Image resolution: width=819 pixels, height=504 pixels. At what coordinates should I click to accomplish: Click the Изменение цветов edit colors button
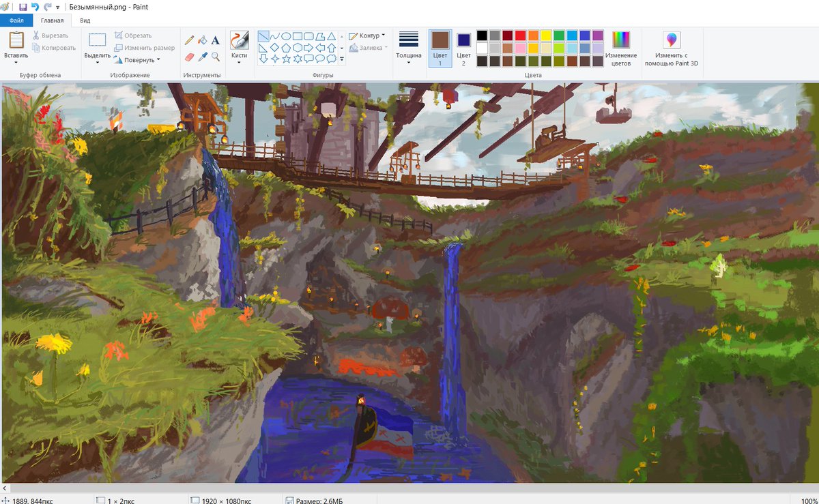click(621, 48)
